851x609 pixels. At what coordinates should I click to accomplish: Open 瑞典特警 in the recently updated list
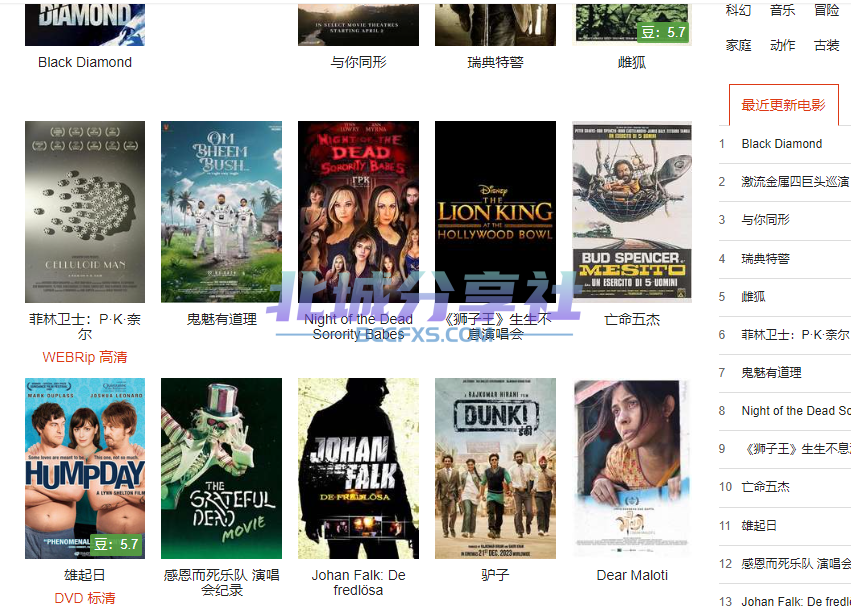click(765, 258)
